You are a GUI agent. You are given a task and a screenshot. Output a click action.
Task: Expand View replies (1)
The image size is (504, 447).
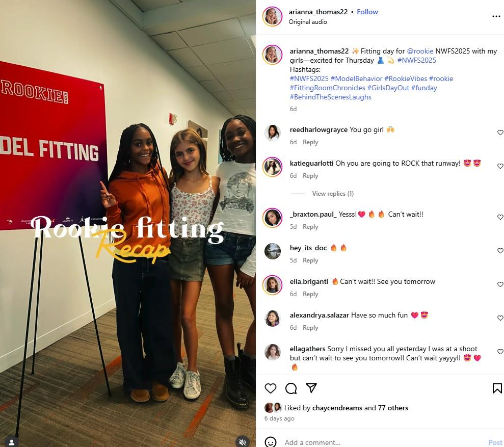tap(333, 194)
